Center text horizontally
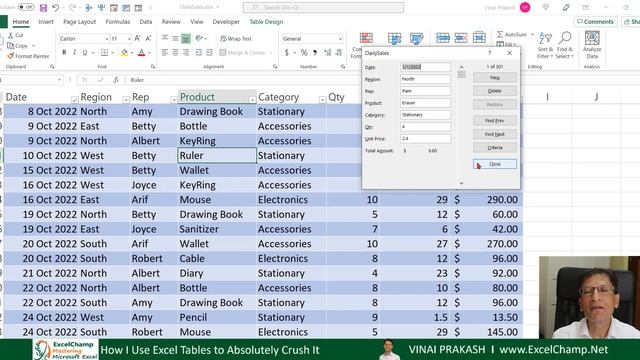This screenshot has width=640, height=360. click(175, 53)
